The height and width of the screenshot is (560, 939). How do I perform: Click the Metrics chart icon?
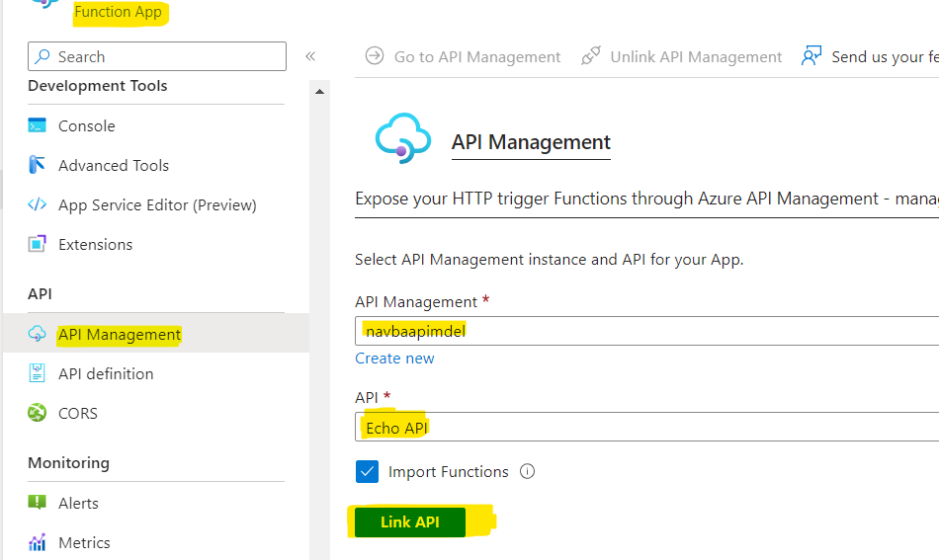point(38,542)
